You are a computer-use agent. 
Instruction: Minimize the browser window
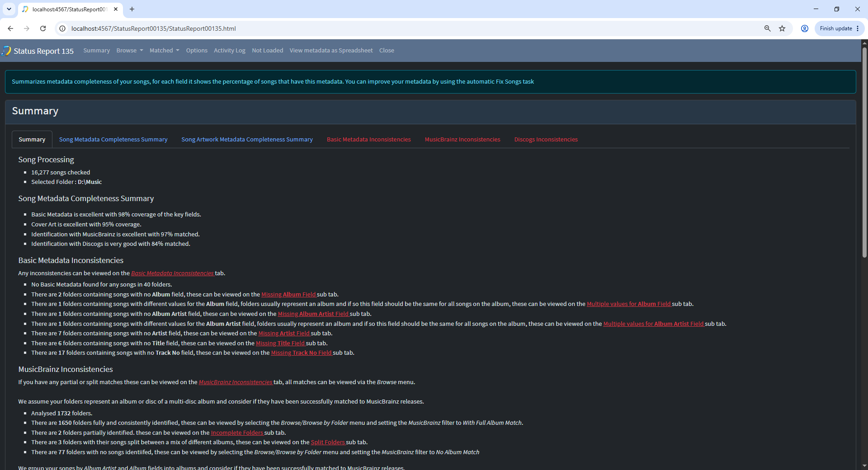pos(816,9)
